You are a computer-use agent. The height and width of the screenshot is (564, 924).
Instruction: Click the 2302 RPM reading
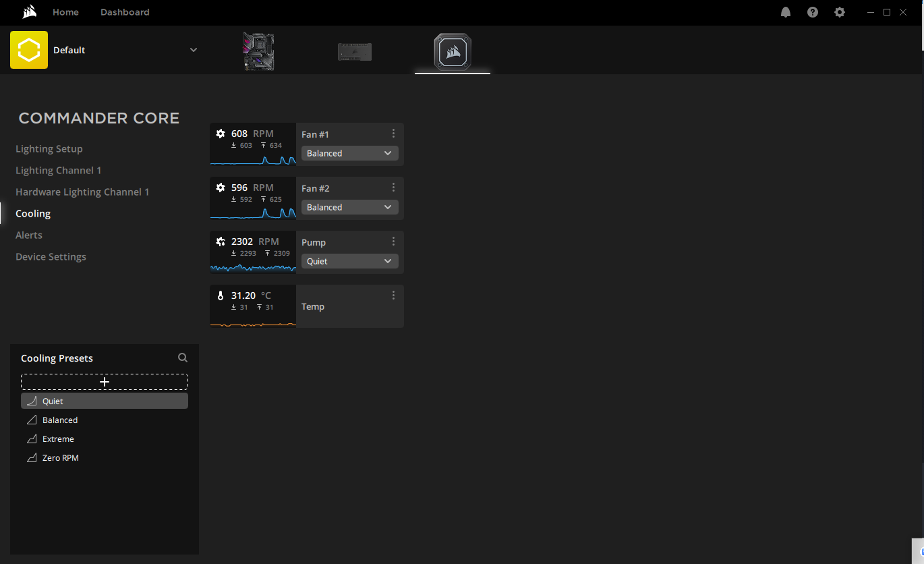(x=255, y=242)
